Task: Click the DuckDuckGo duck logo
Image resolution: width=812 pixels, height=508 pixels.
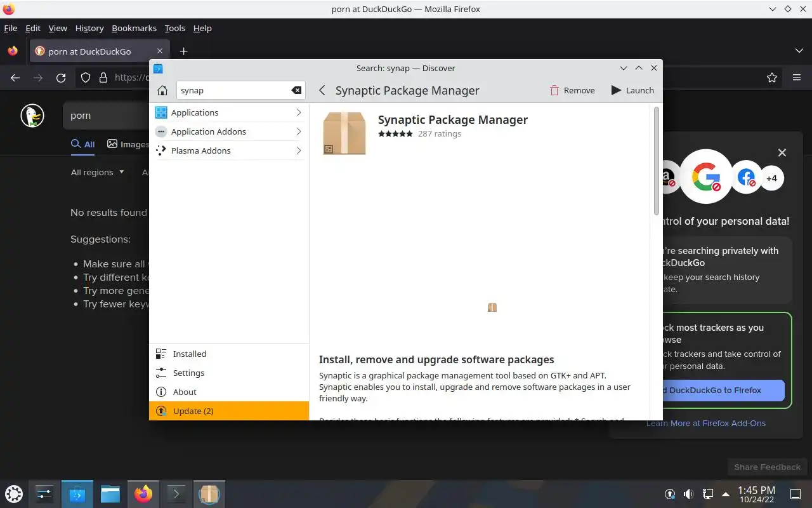Action: point(32,116)
